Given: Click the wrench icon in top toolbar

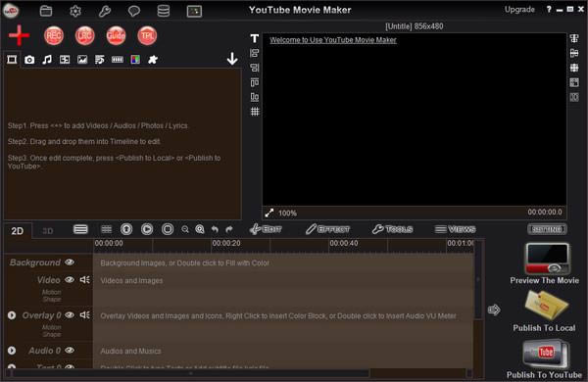Looking at the screenshot, I should coord(105,11).
